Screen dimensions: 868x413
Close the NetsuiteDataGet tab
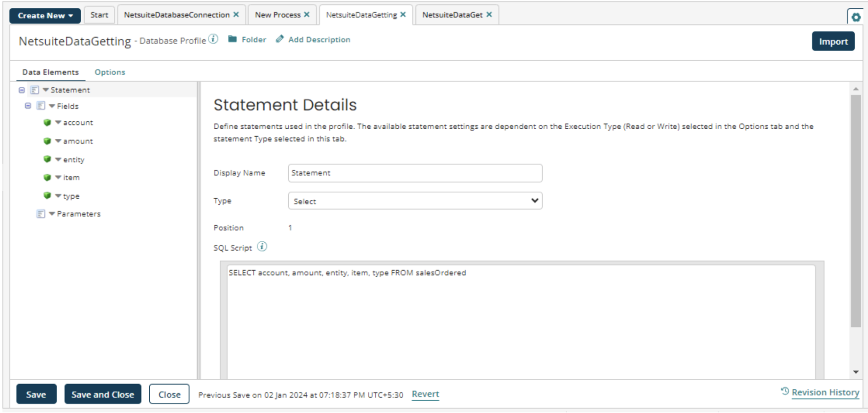(489, 15)
